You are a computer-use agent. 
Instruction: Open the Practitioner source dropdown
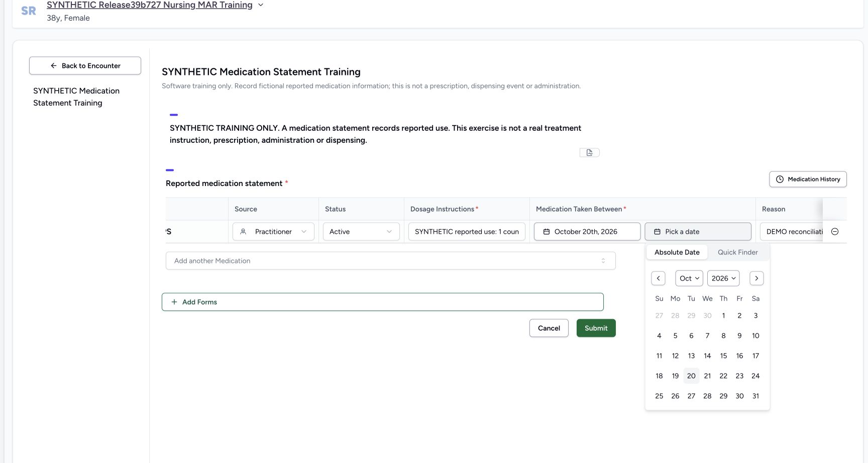point(273,232)
